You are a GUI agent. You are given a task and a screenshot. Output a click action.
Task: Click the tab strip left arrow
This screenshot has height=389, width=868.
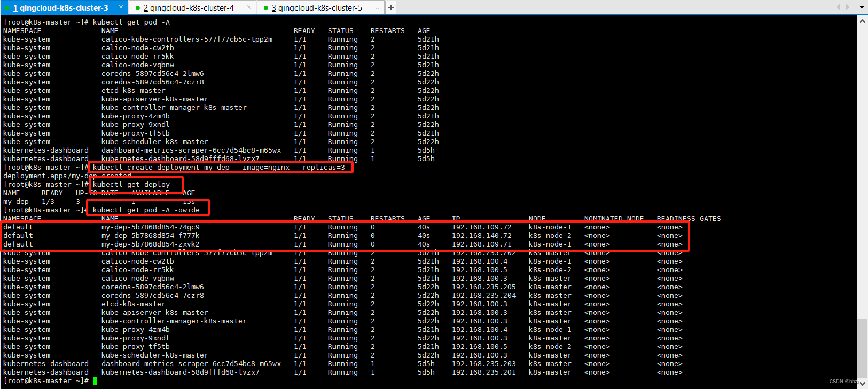tap(838, 7)
